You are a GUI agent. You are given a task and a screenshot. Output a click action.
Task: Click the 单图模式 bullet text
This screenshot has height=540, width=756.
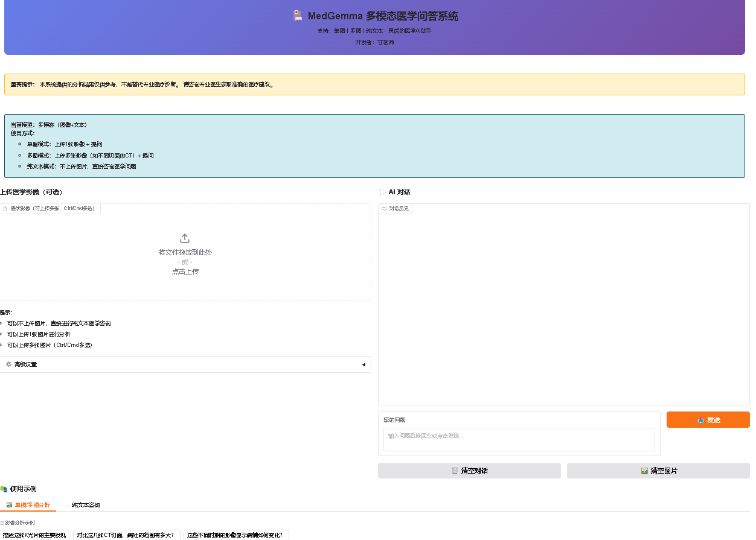65,144
